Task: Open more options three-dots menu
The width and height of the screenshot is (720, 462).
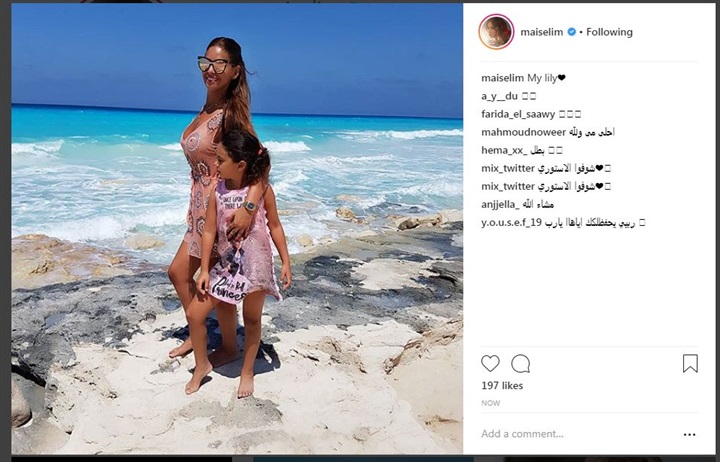Action: coord(689,434)
